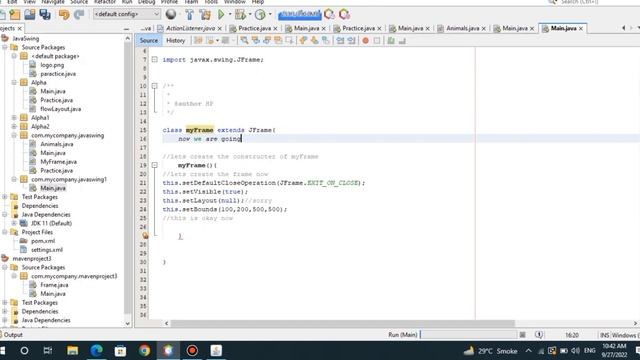
Task: Stop the running task with square button
Action: point(522,335)
